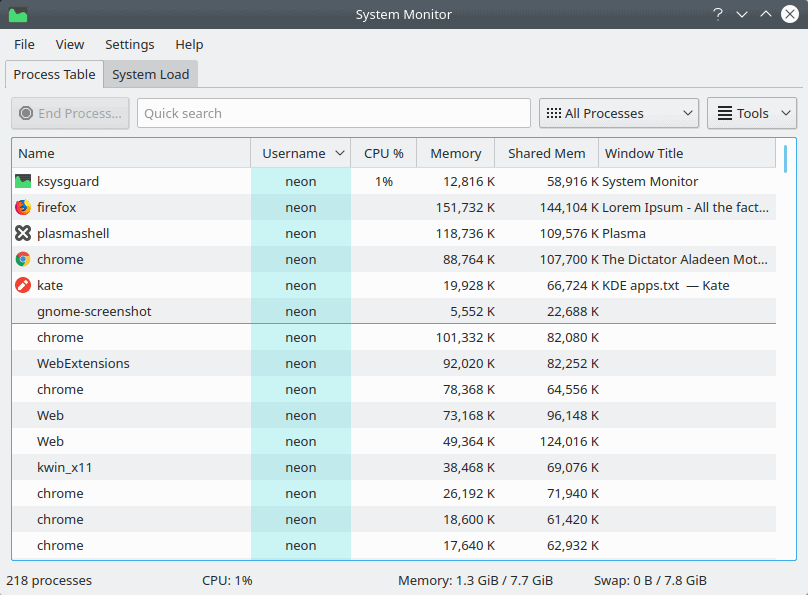Click the End Process button
This screenshot has height=595, width=808.
70,113
